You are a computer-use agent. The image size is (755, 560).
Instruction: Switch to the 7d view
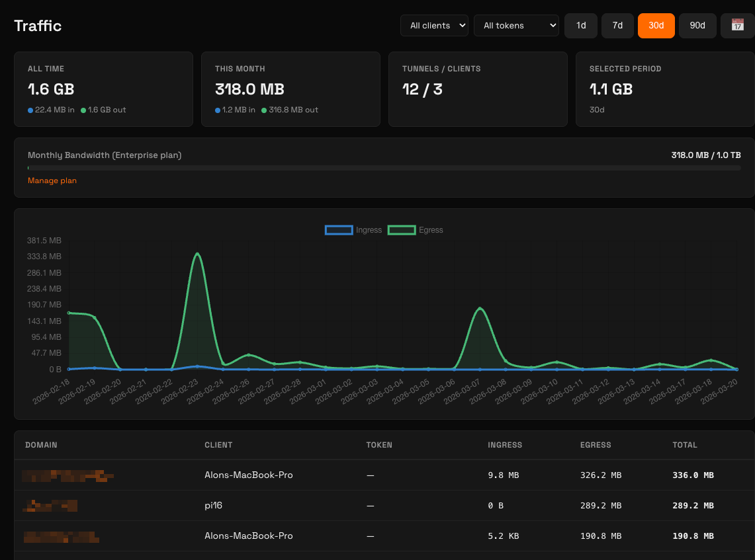coord(617,25)
